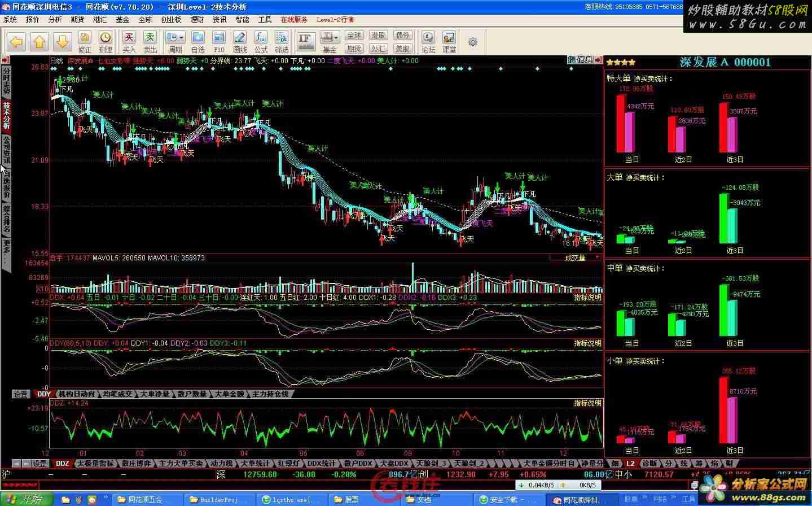This screenshot has width=812, height=506.
Task: Select the 均笔成交 indicator tab
Action: point(118,394)
